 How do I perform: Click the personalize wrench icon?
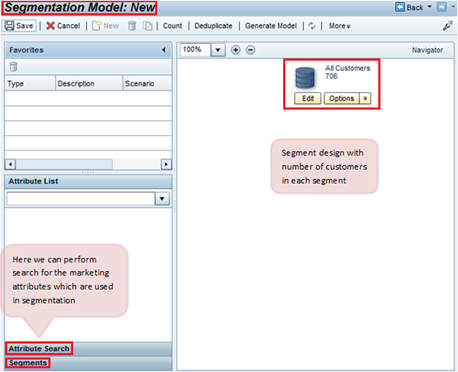coord(447,26)
